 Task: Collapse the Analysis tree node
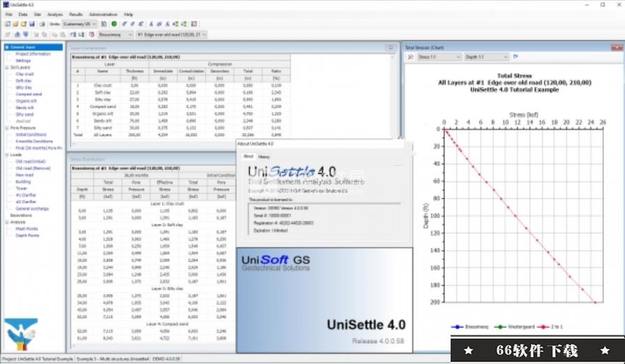(x=7, y=222)
